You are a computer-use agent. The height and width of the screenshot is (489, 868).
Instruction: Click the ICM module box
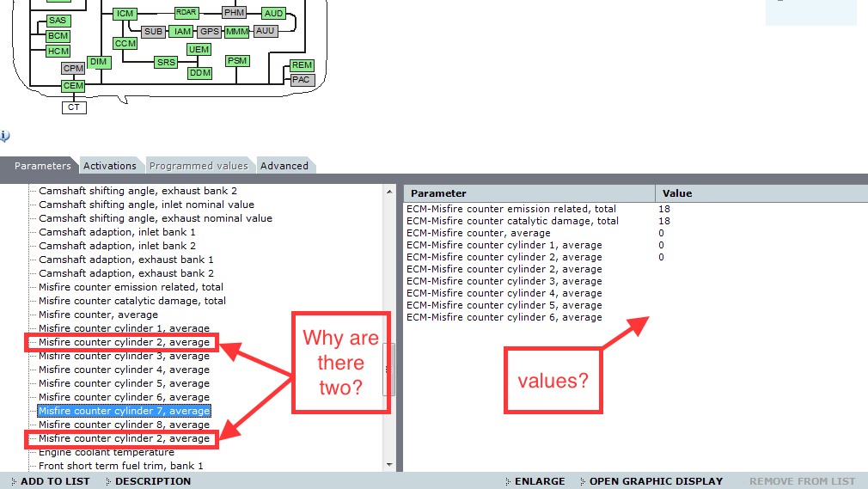click(x=125, y=14)
